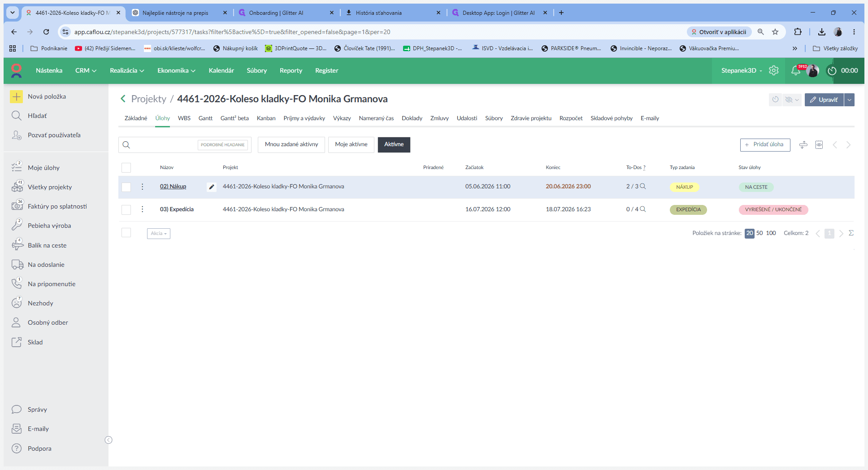Open the Caflou logo home icon
The width and height of the screenshot is (868, 470).
[x=17, y=70]
